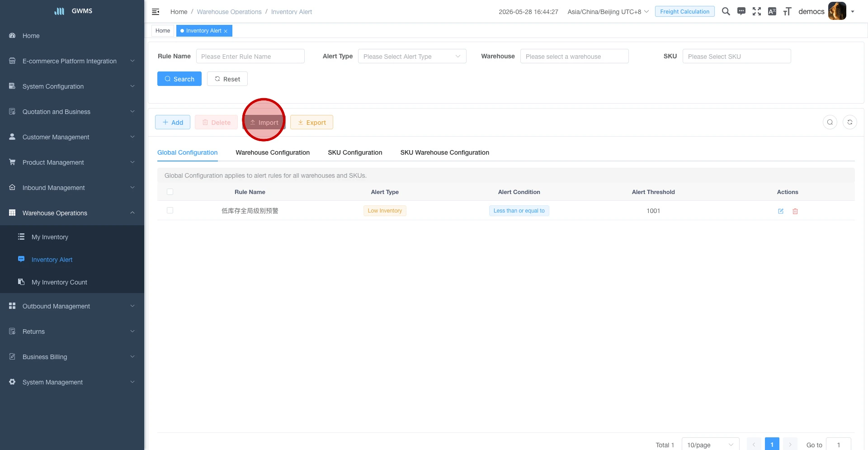Focus the Go to page input

pos(838,445)
